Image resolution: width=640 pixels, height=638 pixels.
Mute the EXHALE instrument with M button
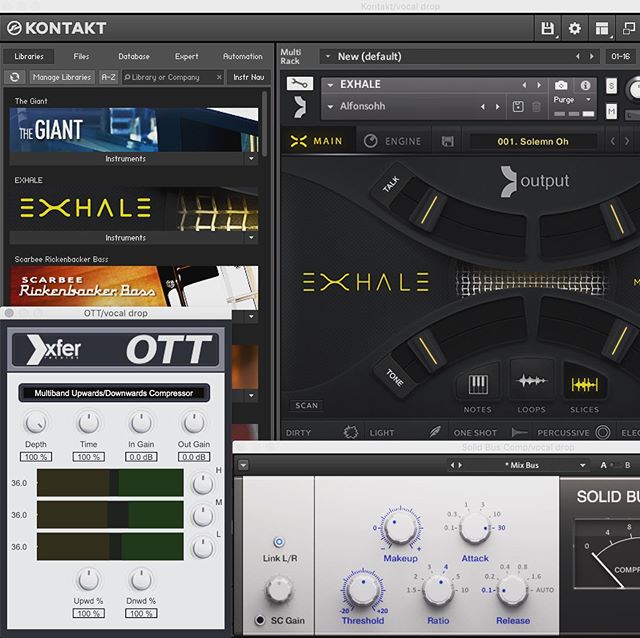(611, 111)
